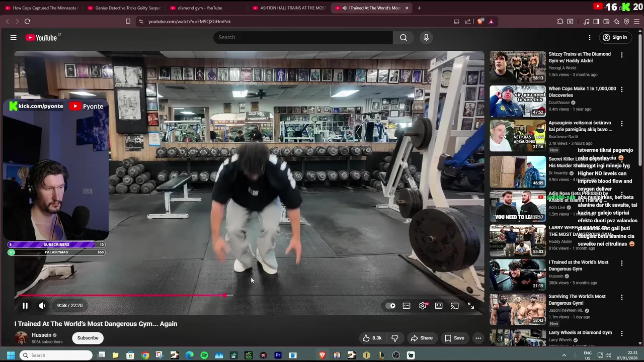
Task: Pause the video playback
Action: [x=25, y=305]
